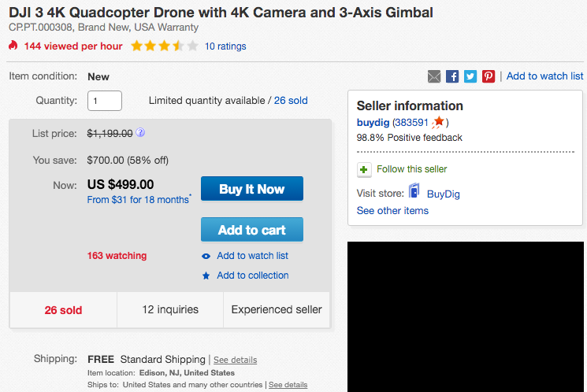Click the eye icon beside watch list
587x392 pixels.
pyautogui.click(x=206, y=257)
